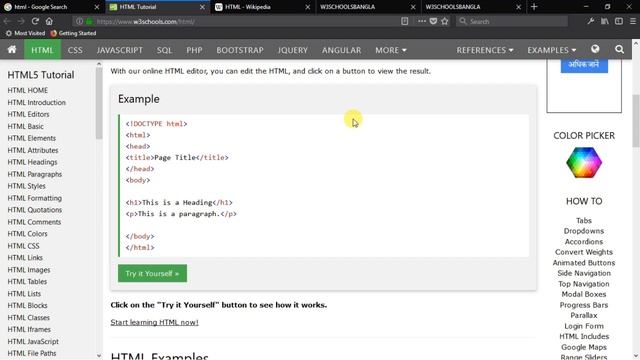Click sidebar scroll up arrow
This screenshot has height=360, width=640.
pyautogui.click(x=98, y=64)
